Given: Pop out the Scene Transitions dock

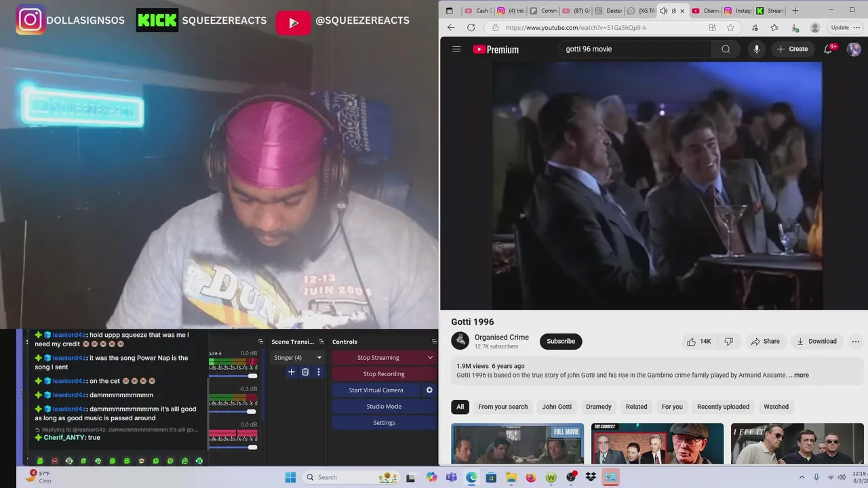Looking at the screenshot, I should (321, 342).
